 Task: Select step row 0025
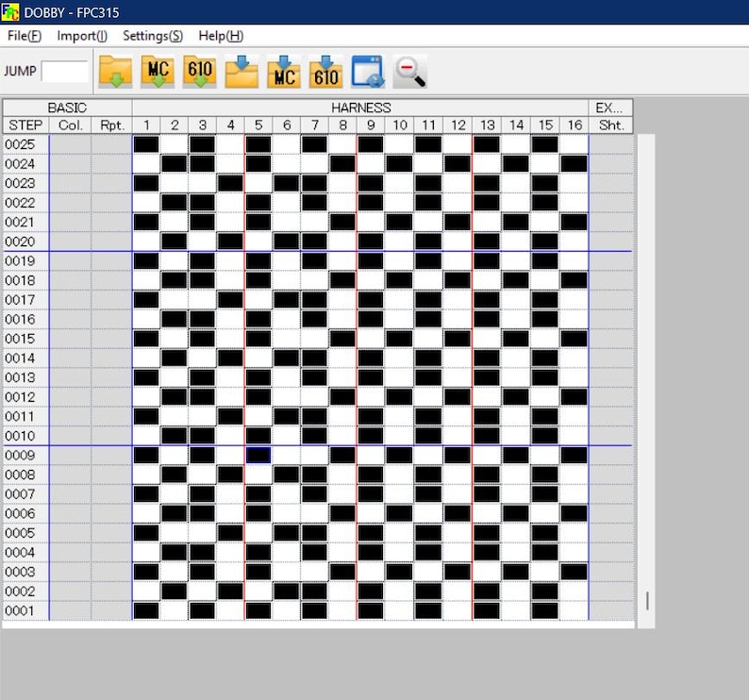tap(25, 144)
